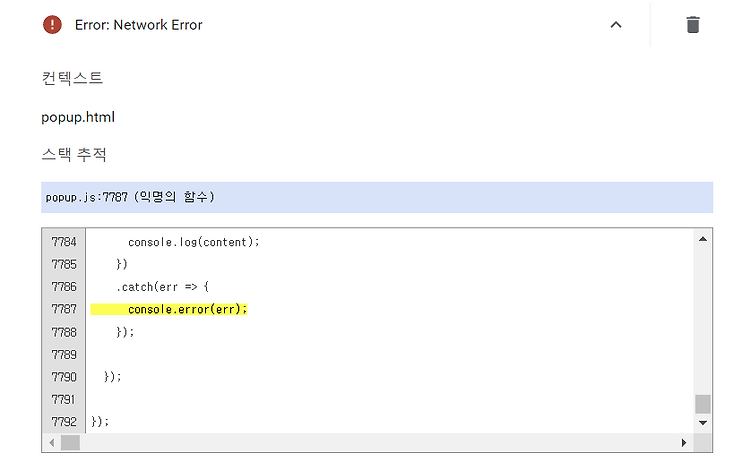750x470 pixels.
Task: Click line number 7786
Action: (x=64, y=287)
